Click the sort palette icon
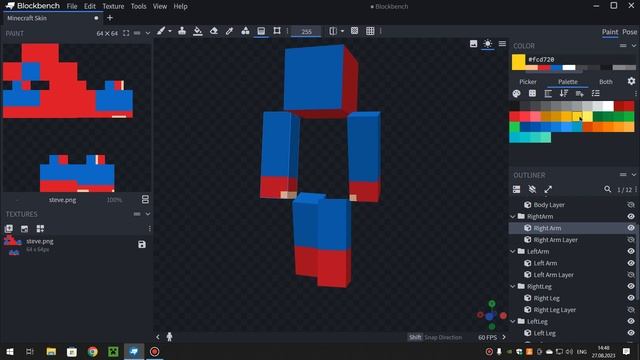640x360 pixels. point(564,93)
